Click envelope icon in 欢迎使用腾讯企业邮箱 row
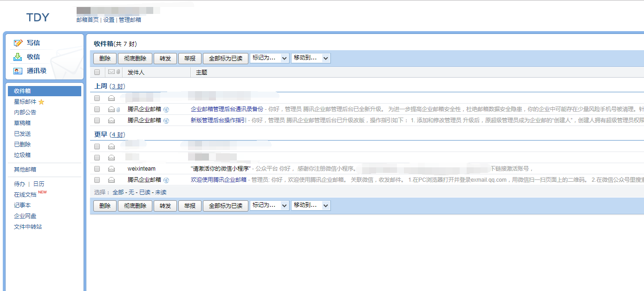 [111, 180]
